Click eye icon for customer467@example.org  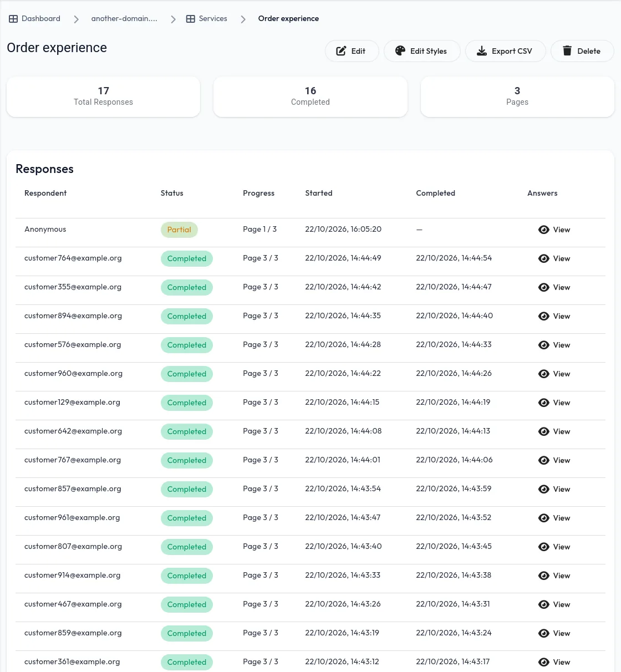click(x=544, y=604)
